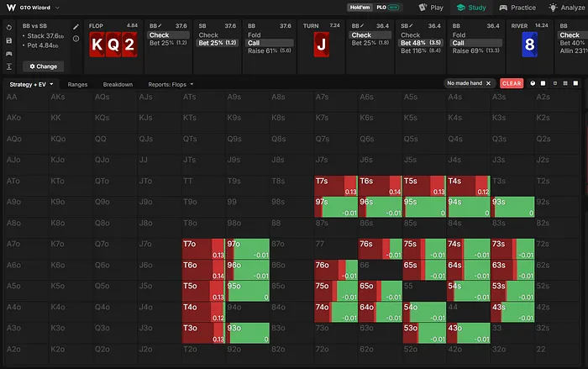Expand the Reports: Flops dropdown
Viewport: 588px width, 369px height.
tap(171, 84)
